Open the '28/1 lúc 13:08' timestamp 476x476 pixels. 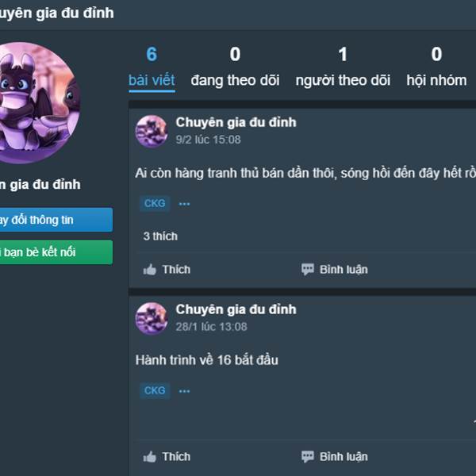[211, 327]
